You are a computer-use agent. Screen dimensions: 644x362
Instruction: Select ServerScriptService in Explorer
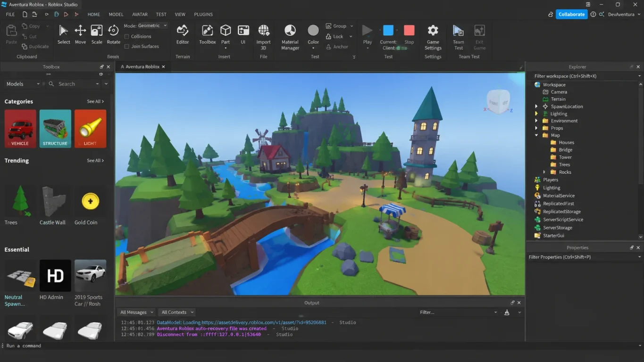click(x=563, y=220)
